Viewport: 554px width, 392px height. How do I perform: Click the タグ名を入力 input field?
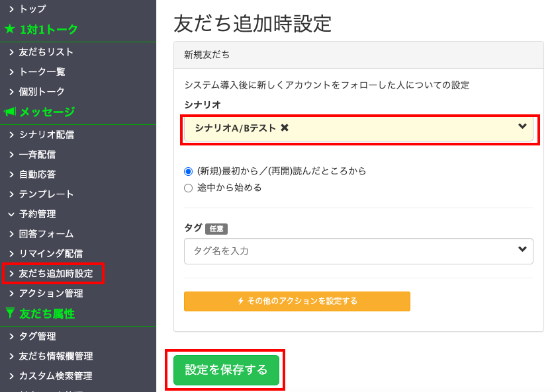(298, 251)
